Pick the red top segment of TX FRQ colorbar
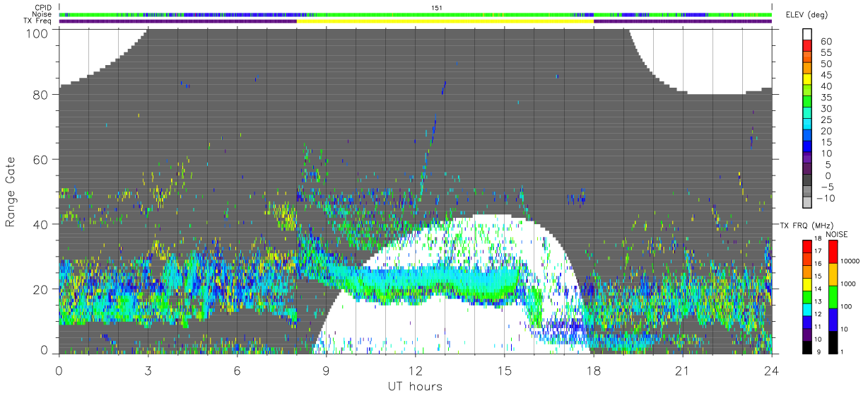Screen dimensions: 868x401 click(x=807, y=246)
